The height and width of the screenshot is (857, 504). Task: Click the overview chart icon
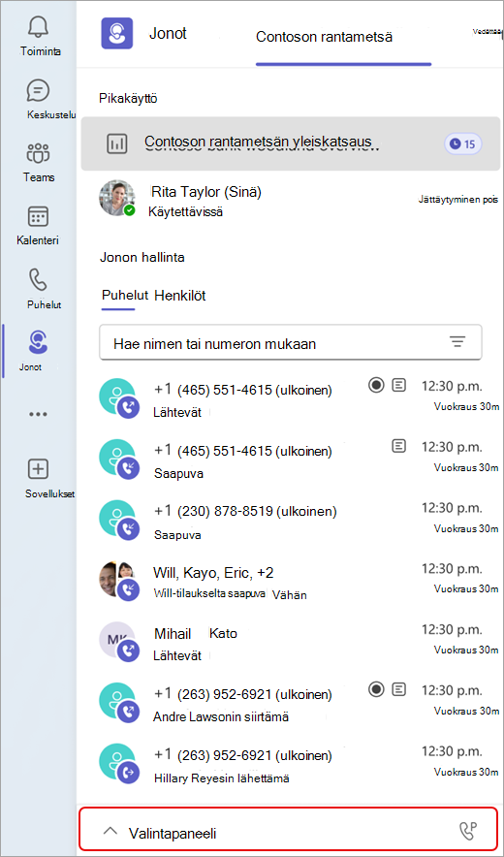116,143
